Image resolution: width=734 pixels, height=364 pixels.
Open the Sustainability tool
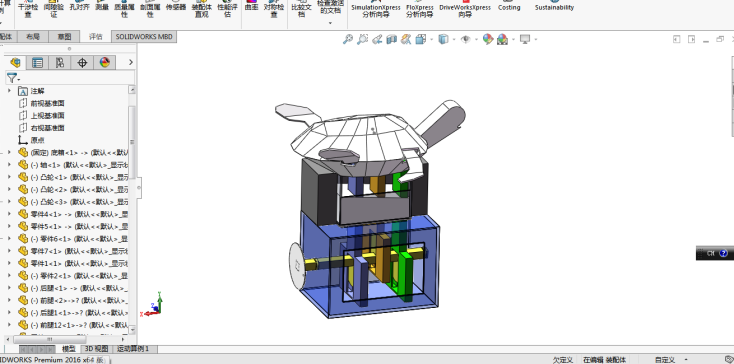[554, 7]
